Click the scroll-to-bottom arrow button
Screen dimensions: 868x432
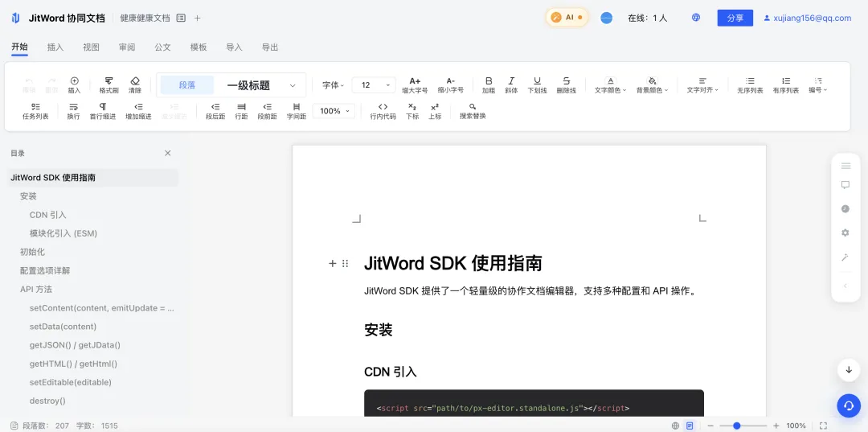point(849,370)
